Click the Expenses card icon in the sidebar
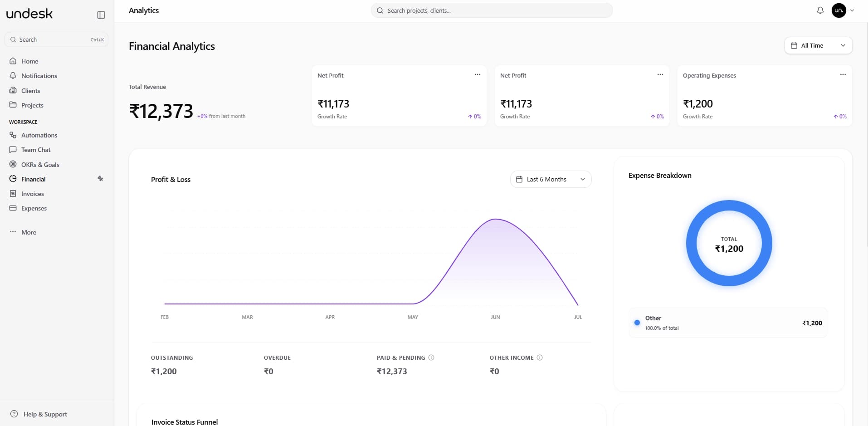868x426 pixels. (x=13, y=208)
